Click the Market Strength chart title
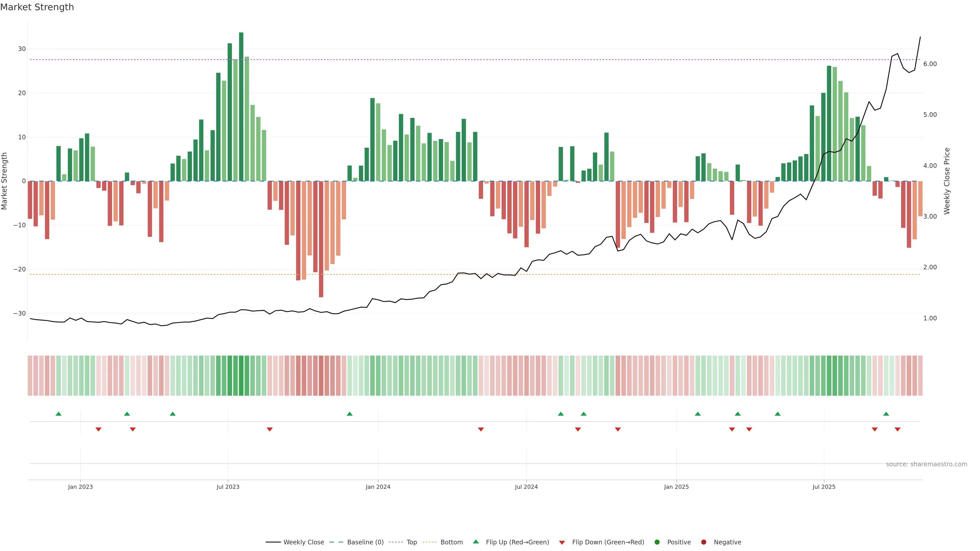980x551 pixels. (37, 7)
